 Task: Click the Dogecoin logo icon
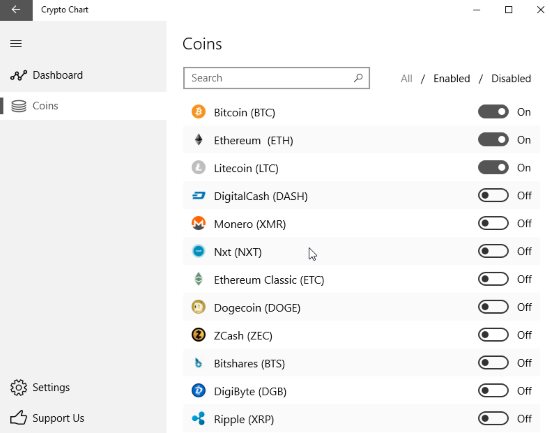199,307
